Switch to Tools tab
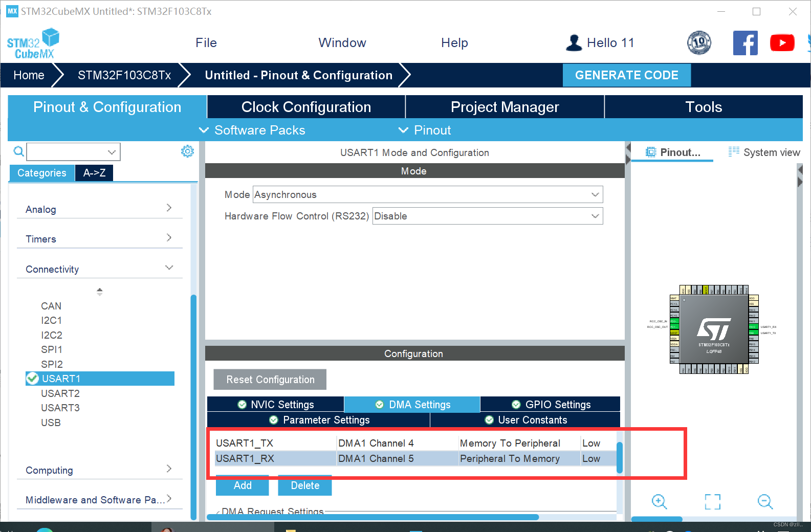This screenshot has height=532, width=811. (x=704, y=107)
